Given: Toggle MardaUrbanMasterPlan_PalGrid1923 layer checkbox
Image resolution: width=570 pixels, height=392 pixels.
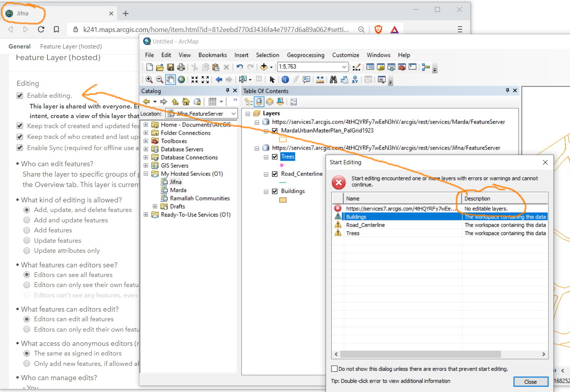Looking at the screenshot, I should click(x=275, y=130).
